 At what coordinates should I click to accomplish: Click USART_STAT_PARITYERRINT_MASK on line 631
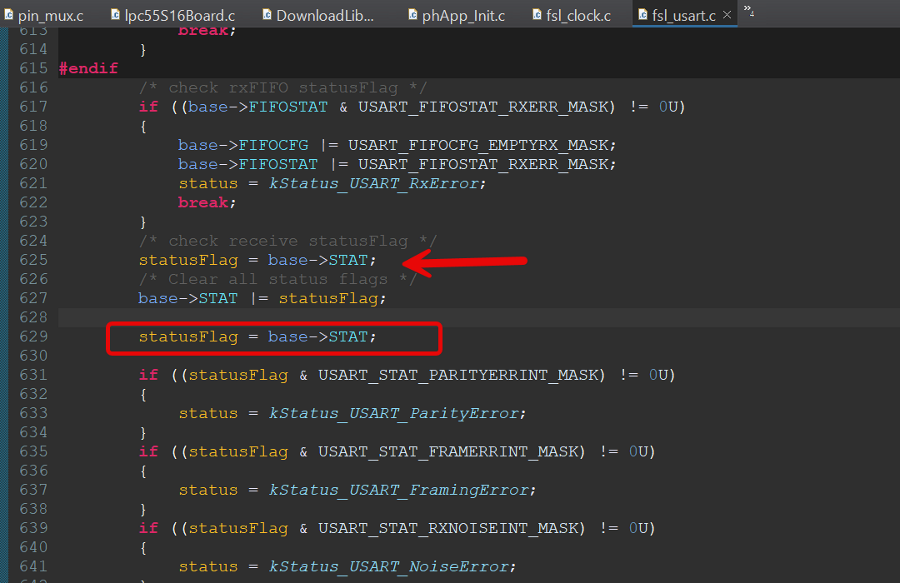[461, 375]
